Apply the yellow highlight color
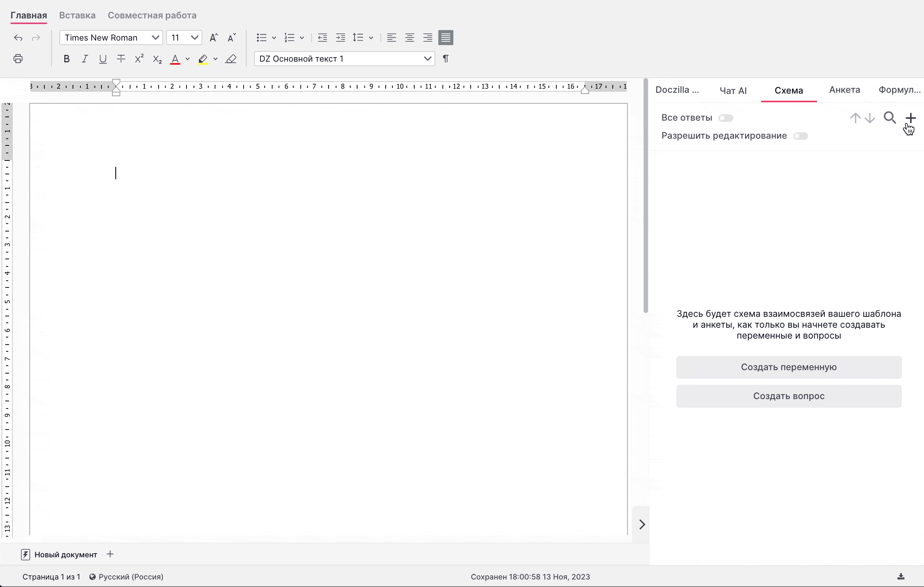The image size is (924, 587). 203,59
